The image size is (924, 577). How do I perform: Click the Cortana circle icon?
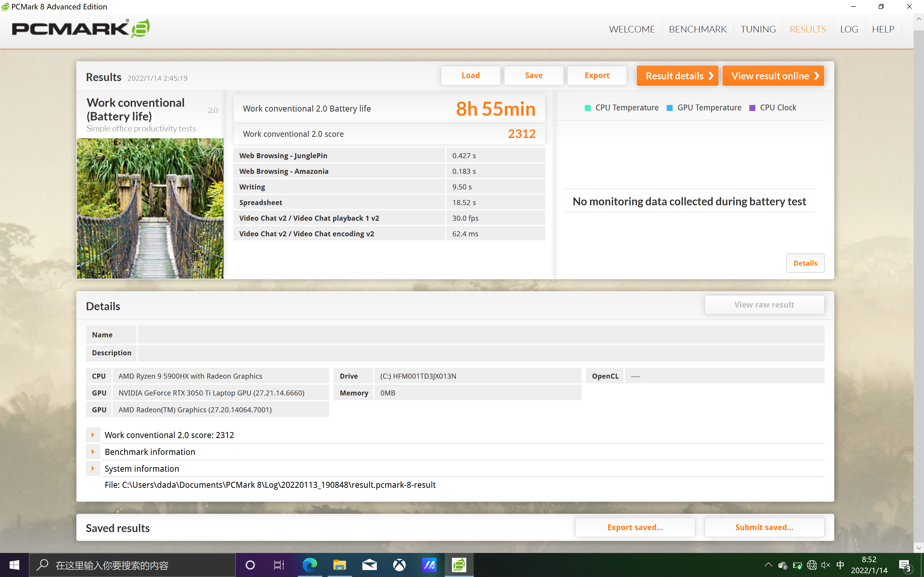point(250,565)
